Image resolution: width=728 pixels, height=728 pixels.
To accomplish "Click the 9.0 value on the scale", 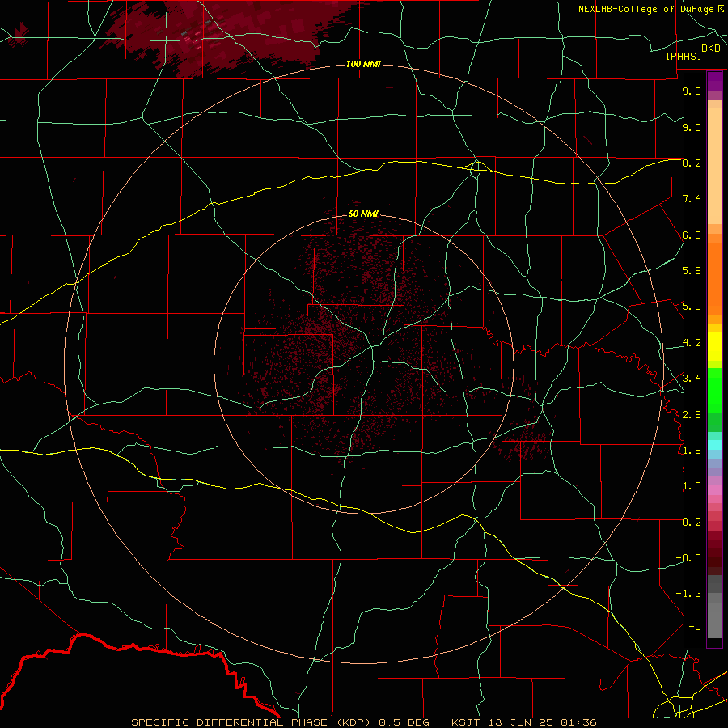I will coord(692,127).
